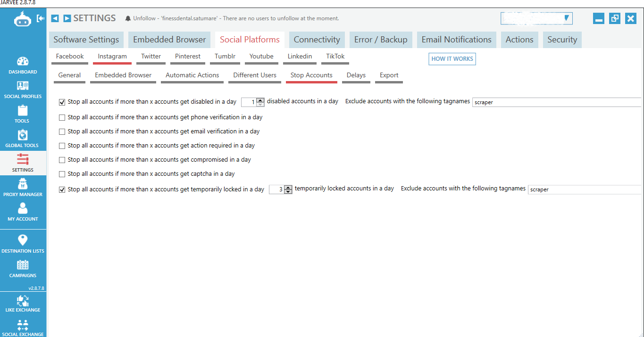Open the Export sub-tab

pyautogui.click(x=389, y=75)
